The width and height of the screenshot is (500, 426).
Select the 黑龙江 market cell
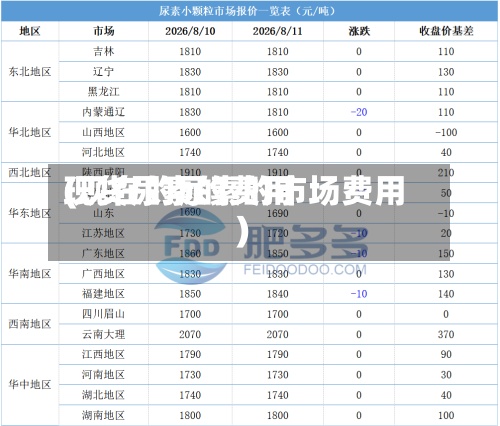tap(104, 92)
